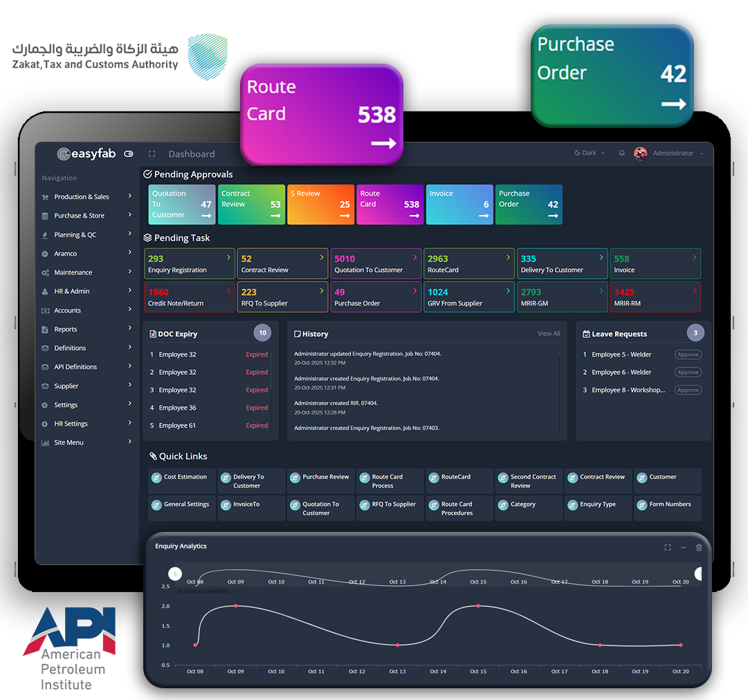Open the notifications bell icon
The image size is (748, 700).
click(621, 153)
